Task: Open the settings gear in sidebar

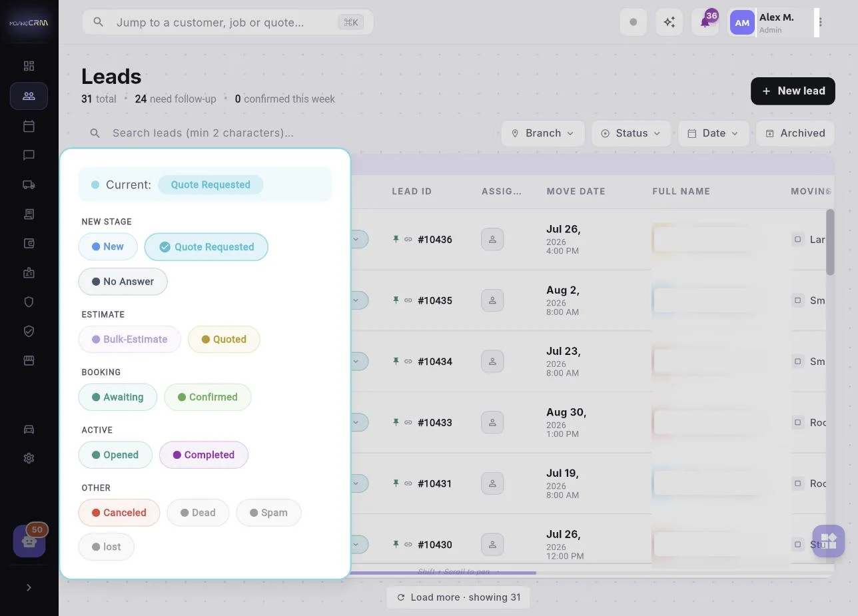Action: pyautogui.click(x=29, y=458)
